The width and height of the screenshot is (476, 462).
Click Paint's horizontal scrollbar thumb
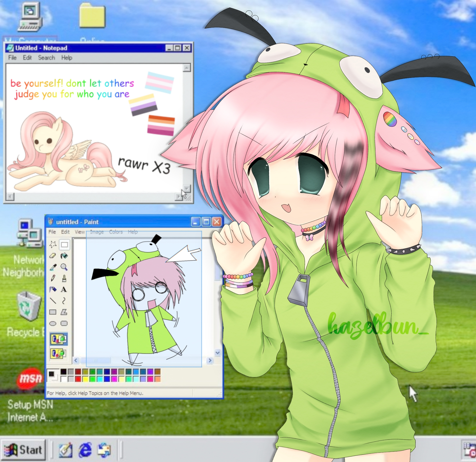[x=95, y=360]
